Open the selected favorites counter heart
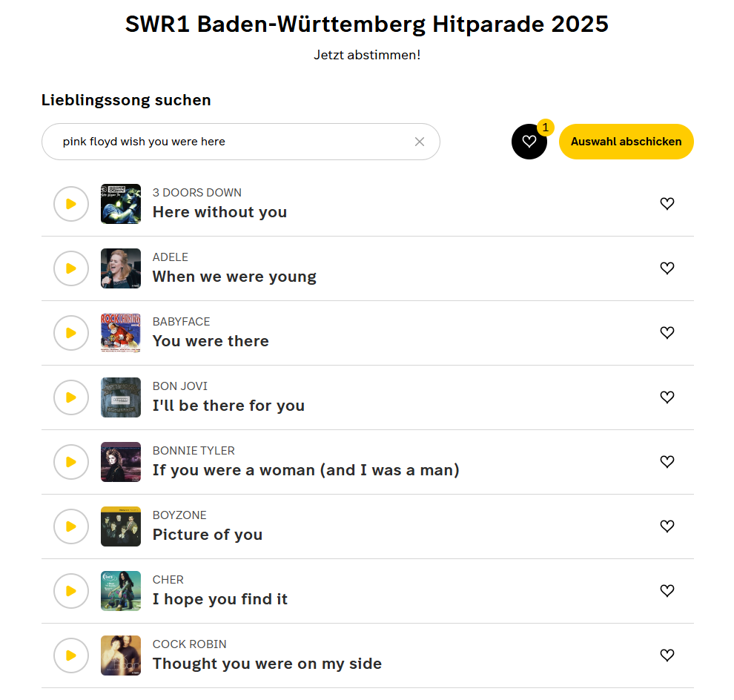This screenshot has width=734, height=700. [x=529, y=142]
